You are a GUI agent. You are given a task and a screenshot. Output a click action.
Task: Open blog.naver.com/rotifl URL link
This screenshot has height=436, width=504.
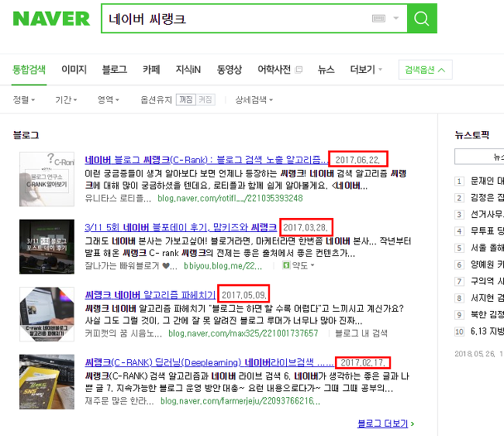(230, 198)
